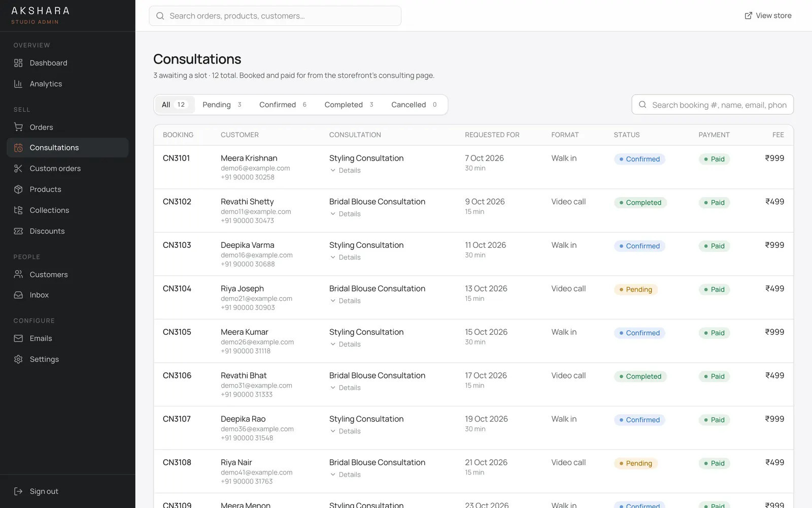Click magnifier icon in booking search
This screenshot has height=508, width=812.
tap(642, 105)
